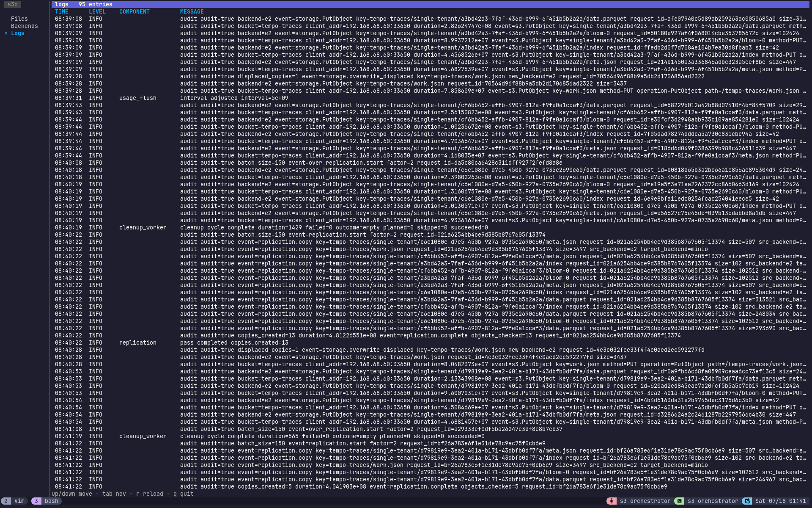Click the LEVEL column header

point(97,12)
